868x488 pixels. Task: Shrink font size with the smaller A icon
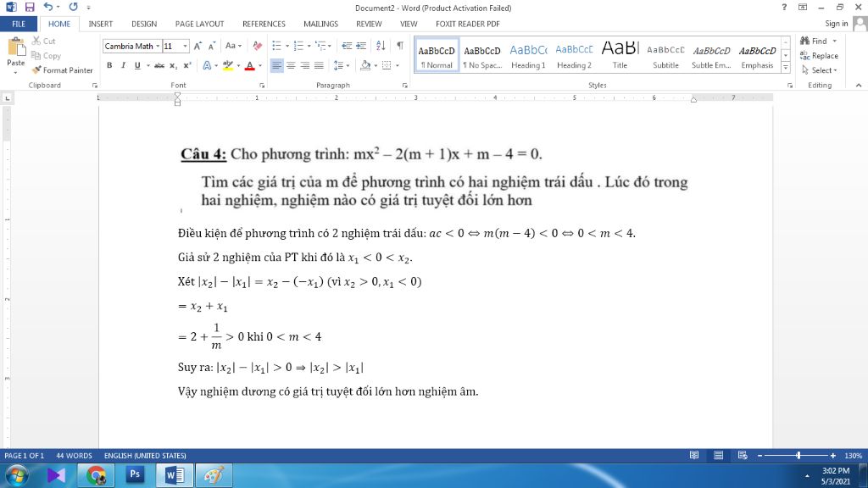(211, 46)
